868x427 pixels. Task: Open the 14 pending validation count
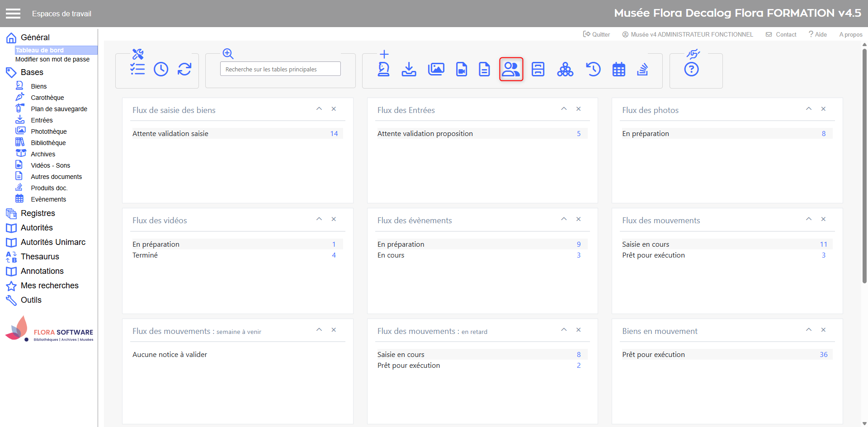coord(334,134)
